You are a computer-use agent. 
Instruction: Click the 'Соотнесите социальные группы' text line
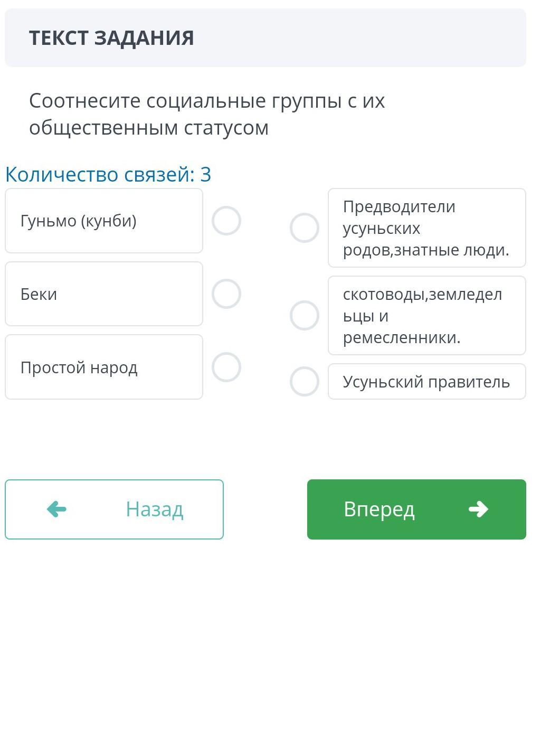(x=207, y=101)
